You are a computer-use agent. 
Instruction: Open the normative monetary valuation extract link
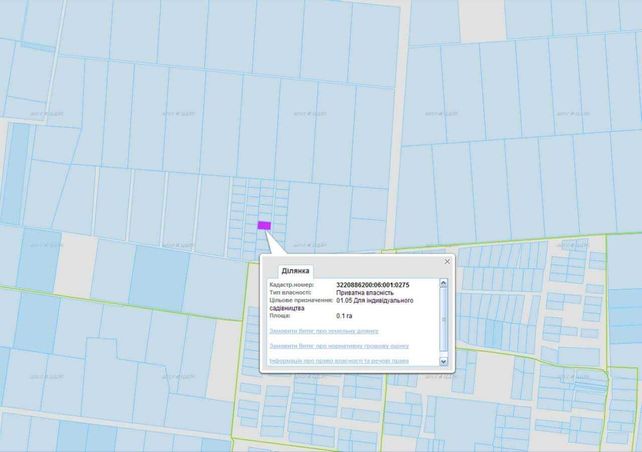(339, 346)
